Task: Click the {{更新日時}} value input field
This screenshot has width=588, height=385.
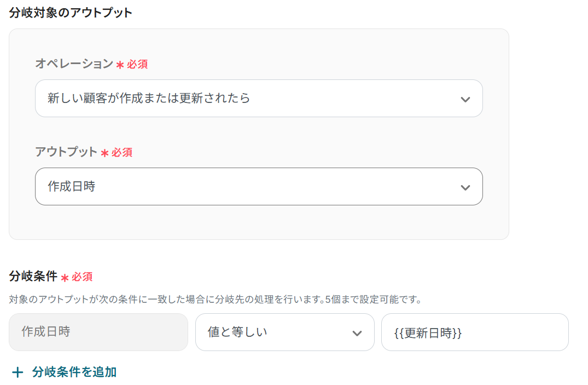Action: [474, 332]
